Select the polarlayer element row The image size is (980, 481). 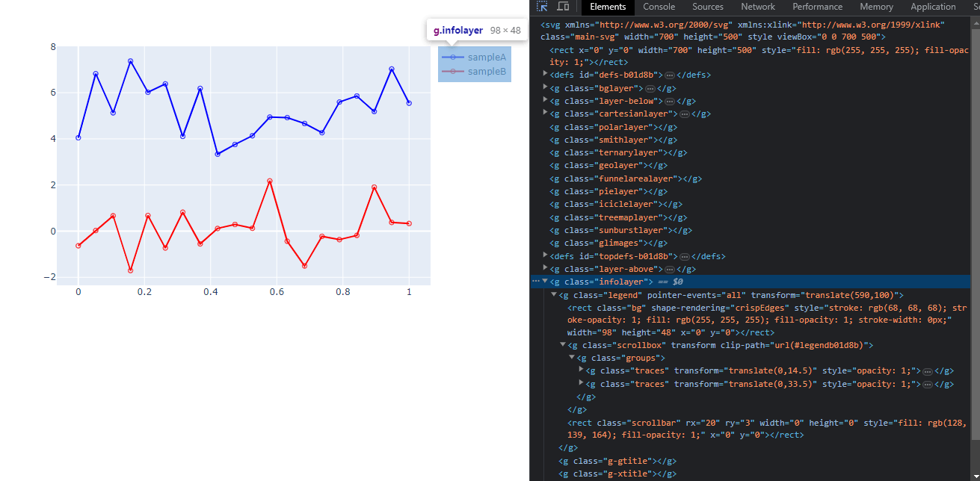click(751, 127)
